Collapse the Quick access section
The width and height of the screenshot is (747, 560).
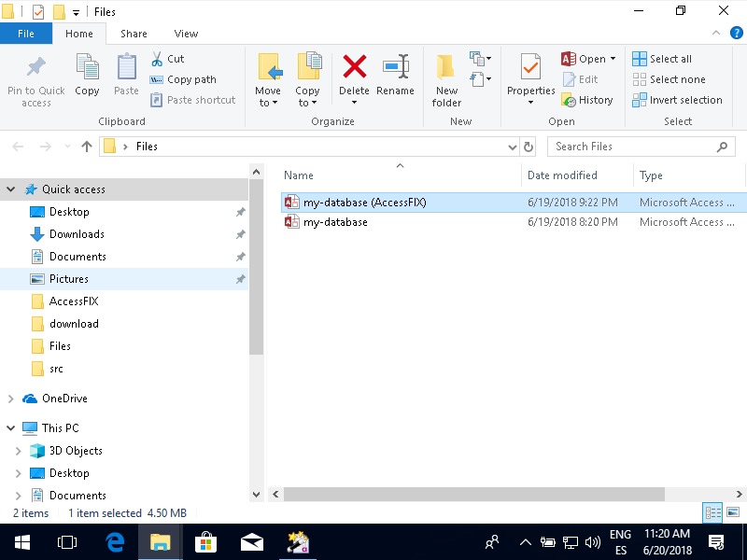[11, 189]
